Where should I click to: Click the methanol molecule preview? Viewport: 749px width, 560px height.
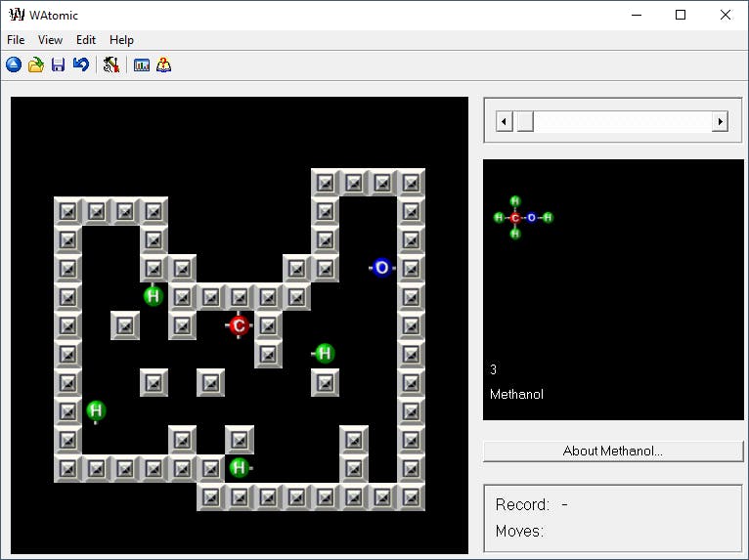coord(523,218)
